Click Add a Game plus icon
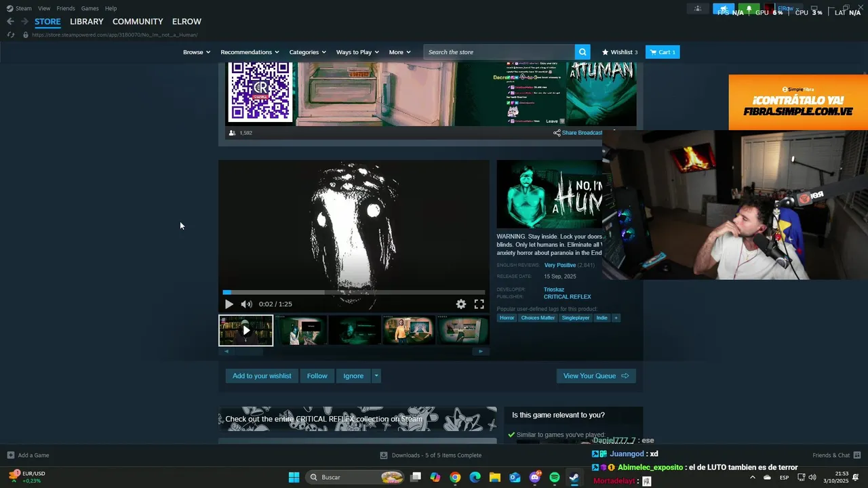868x488 pixels. tap(10, 455)
